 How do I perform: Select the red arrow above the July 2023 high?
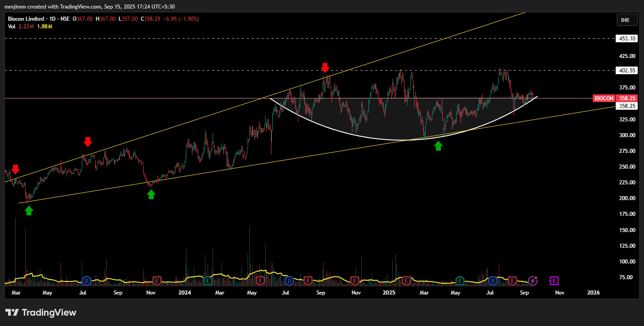tap(88, 142)
